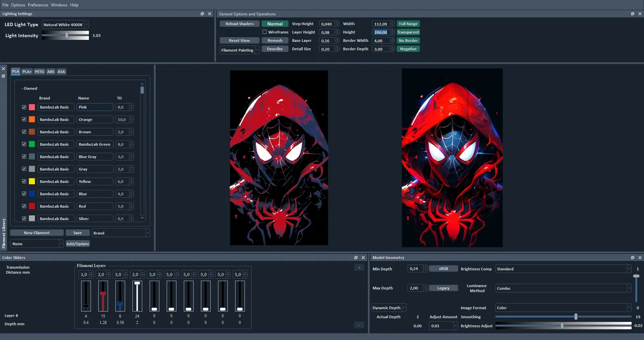Click the plus button in Color Sliders
Image resolution: width=644 pixels, height=340 pixels.
pyautogui.click(x=359, y=268)
